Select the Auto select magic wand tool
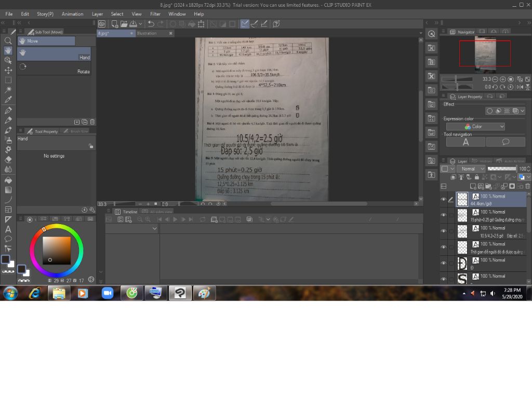Screen dimensions: 532x405 pos(8,89)
